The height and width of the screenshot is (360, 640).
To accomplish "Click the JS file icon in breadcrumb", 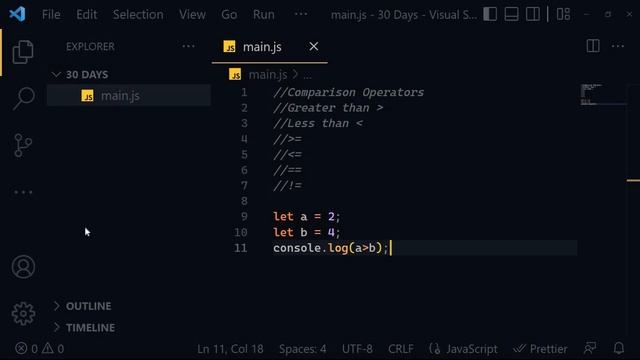I will tap(235, 75).
